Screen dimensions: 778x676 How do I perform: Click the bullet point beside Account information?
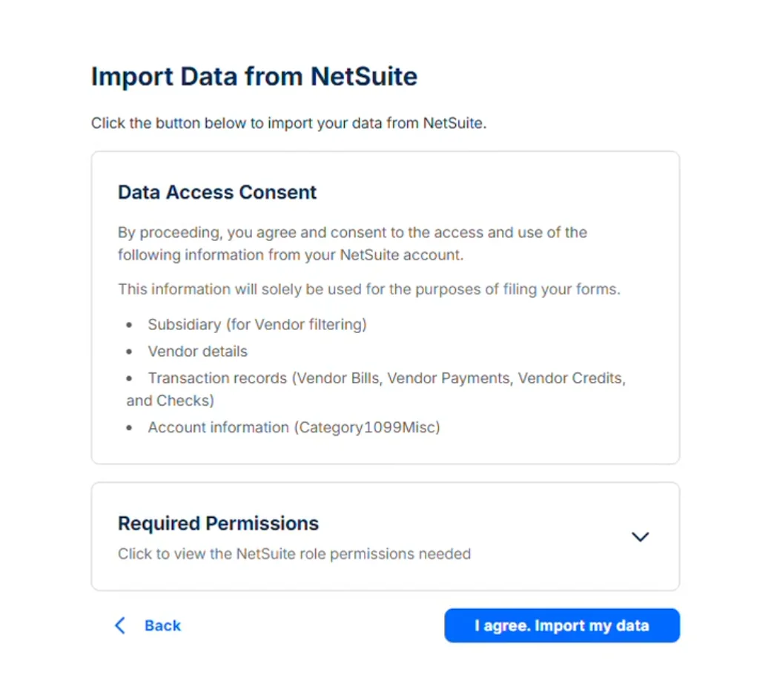point(130,428)
